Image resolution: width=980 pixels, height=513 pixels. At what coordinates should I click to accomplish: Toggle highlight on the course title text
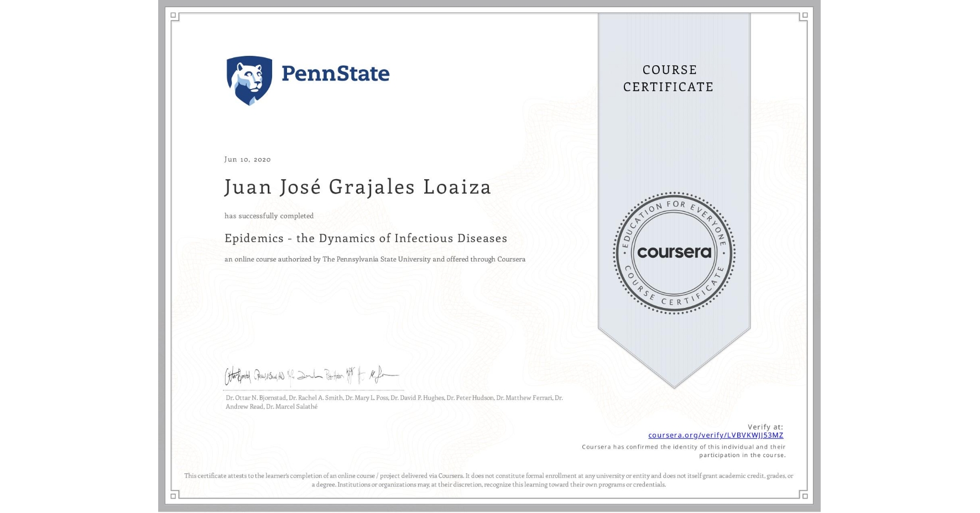366,238
